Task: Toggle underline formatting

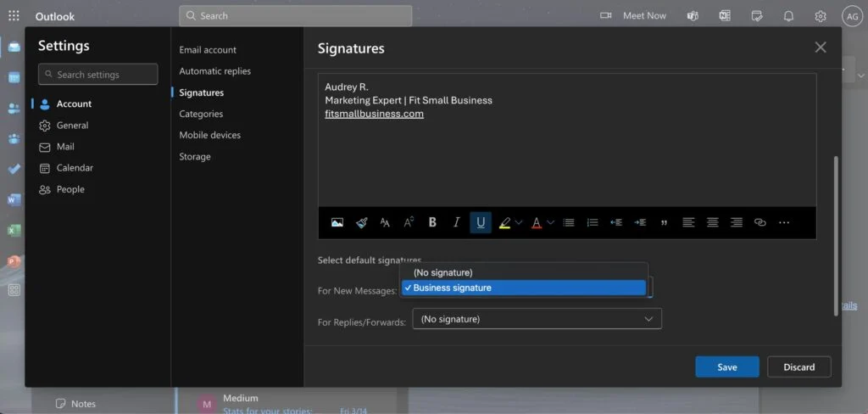Action: coord(481,222)
